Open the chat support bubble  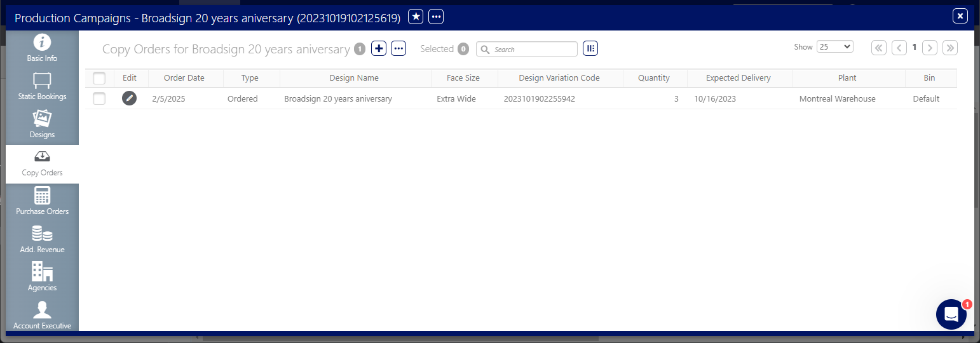951,314
